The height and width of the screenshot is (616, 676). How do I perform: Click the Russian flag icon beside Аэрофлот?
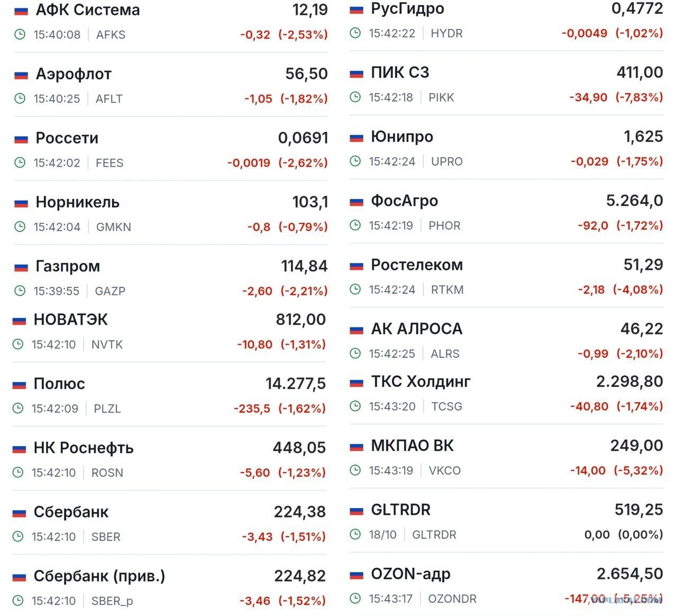point(21,75)
